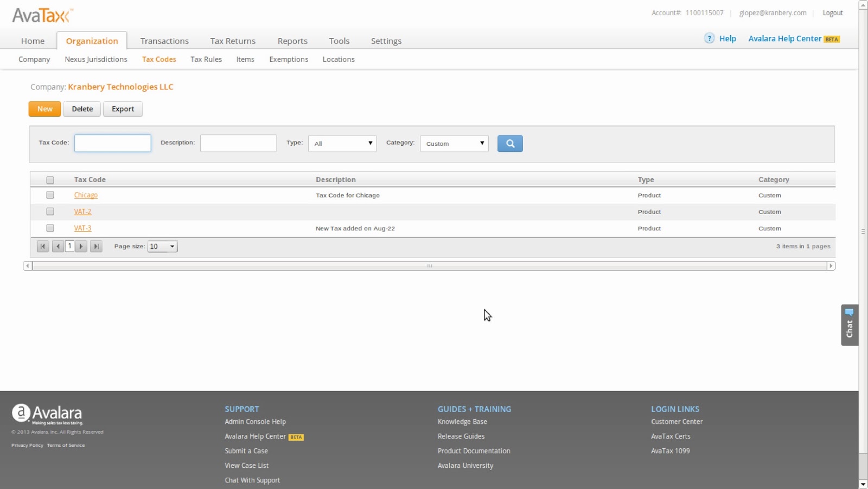Open the Category dropdown filter
The height and width of the screenshot is (489, 868).
click(454, 144)
